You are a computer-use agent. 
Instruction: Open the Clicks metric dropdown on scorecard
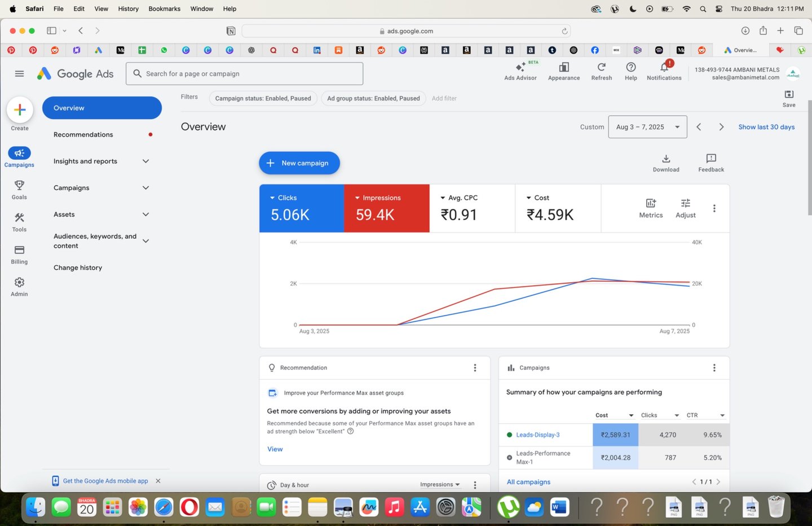(x=283, y=198)
